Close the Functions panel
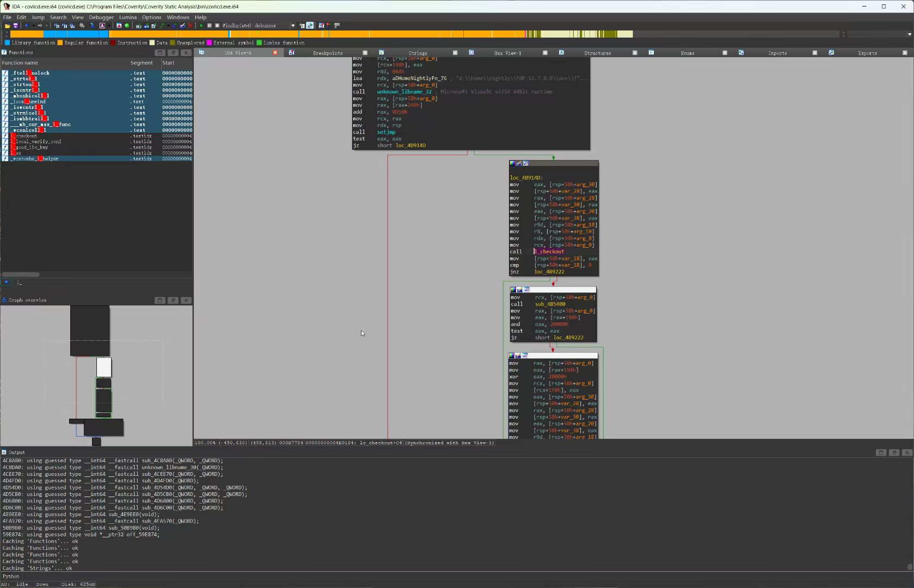914x588 pixels. 186,53
